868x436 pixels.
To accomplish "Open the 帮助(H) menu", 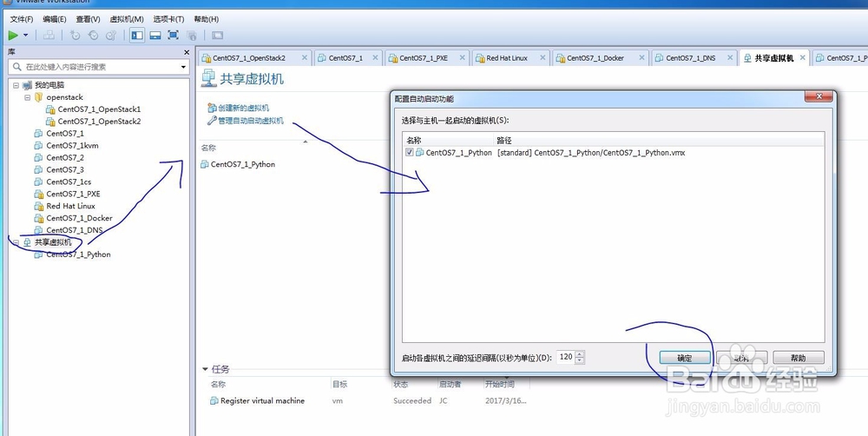I will tap(206, 19).
